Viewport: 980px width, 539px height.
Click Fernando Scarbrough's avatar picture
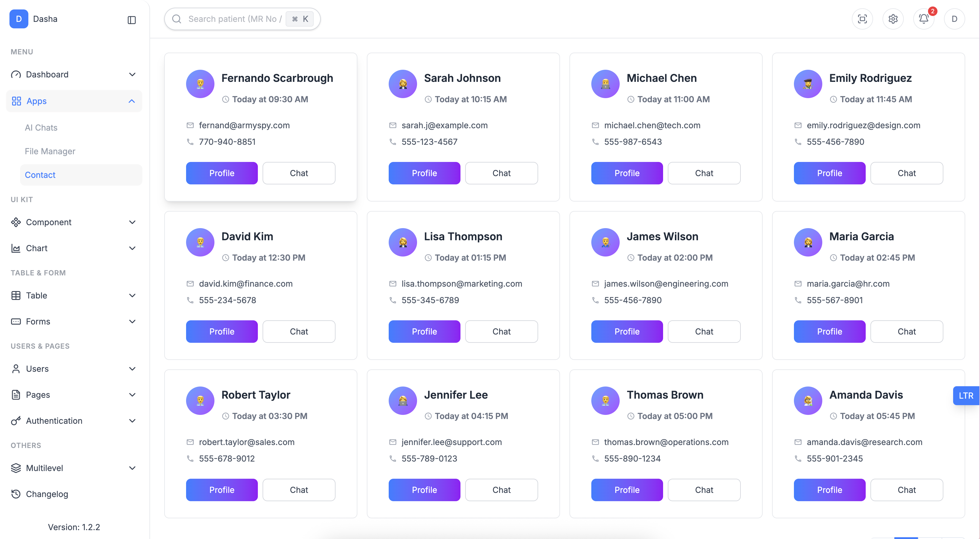200,84
